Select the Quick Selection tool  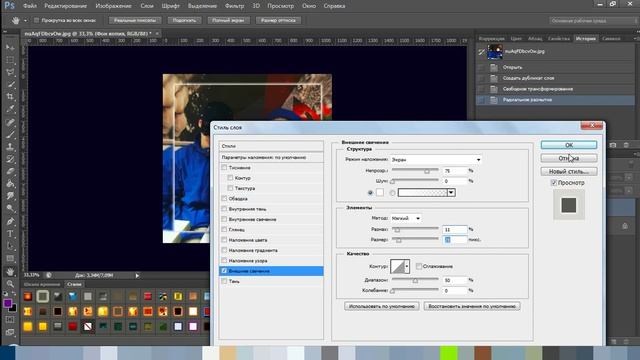point(10,84)
